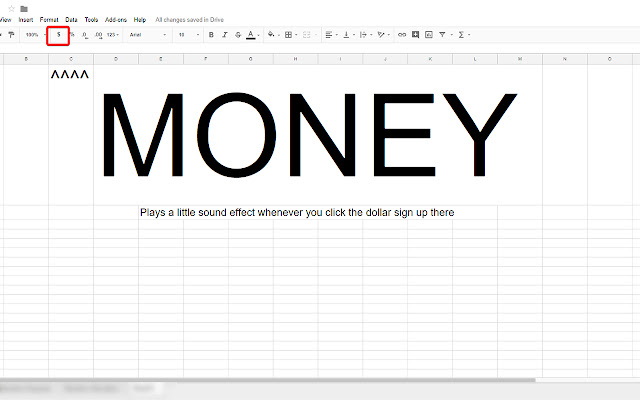
Task: Toggle bold formatting
Action: click(x=211, y=35)
